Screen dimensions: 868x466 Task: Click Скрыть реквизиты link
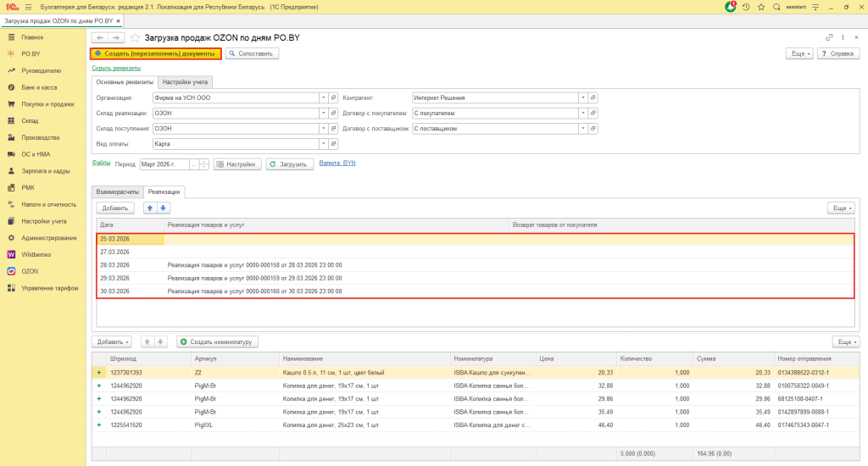click(x=116, y=68)
